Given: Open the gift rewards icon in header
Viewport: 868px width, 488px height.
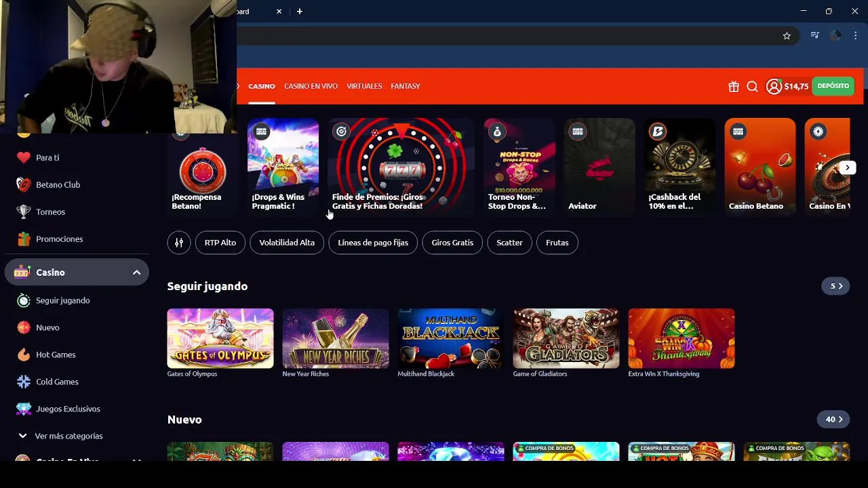Looking at the screenshot, I should tap(734, 87).
